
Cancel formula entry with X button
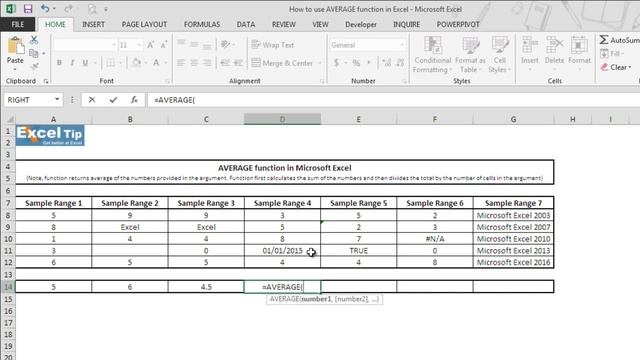point(92,100)
